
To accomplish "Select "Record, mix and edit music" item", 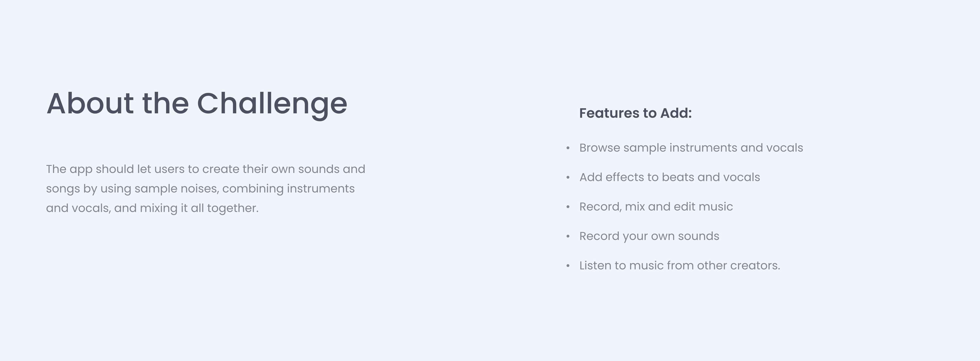I will click(x=656, y=206).
